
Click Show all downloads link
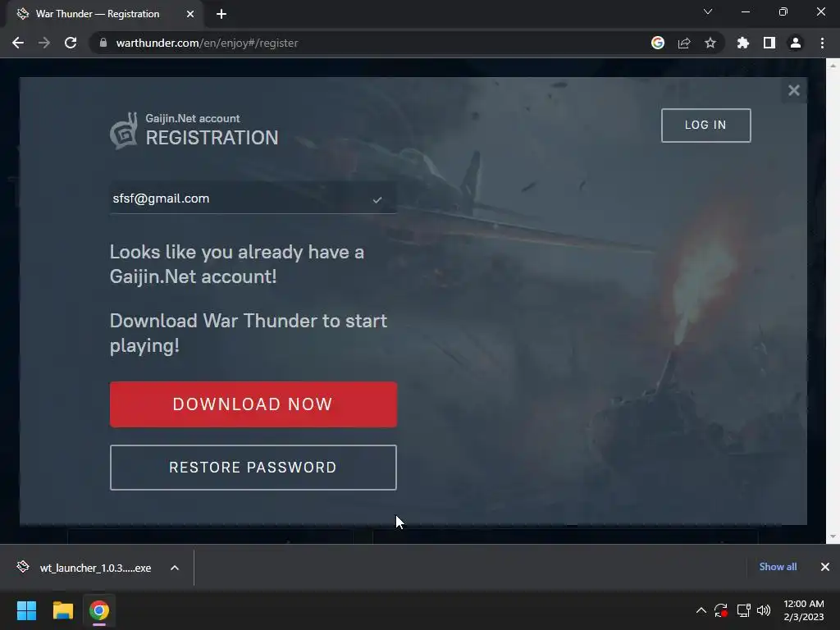778,567
